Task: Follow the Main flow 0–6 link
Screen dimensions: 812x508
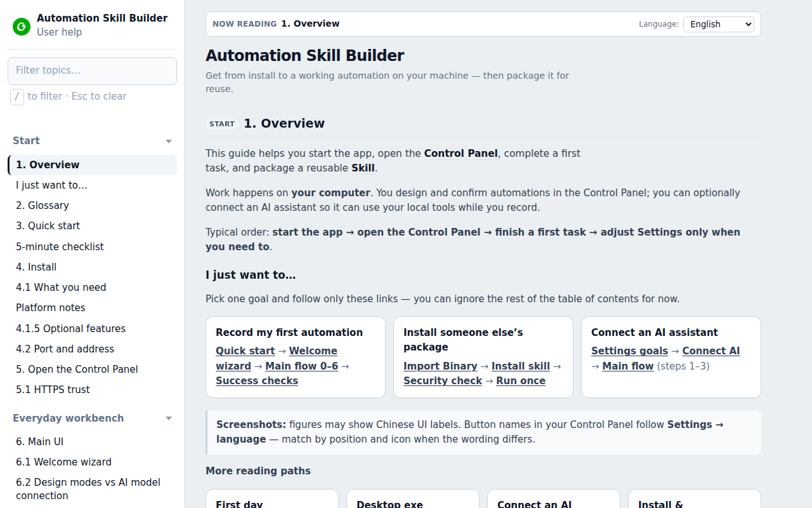Action: 302,366
